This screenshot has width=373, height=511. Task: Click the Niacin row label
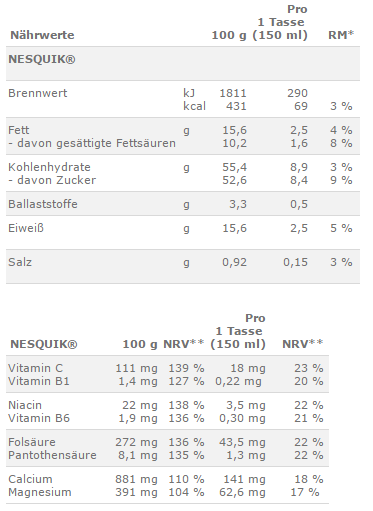(25, 405)
